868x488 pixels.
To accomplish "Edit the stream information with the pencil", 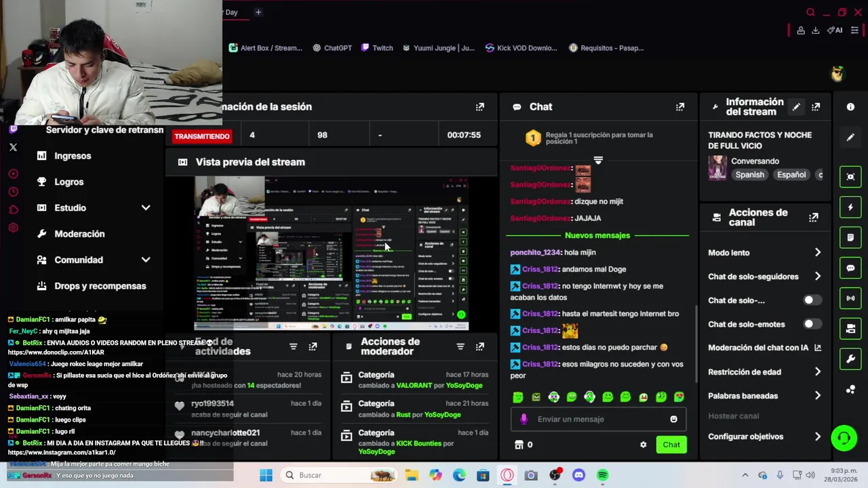I will [x=796, y=106].
